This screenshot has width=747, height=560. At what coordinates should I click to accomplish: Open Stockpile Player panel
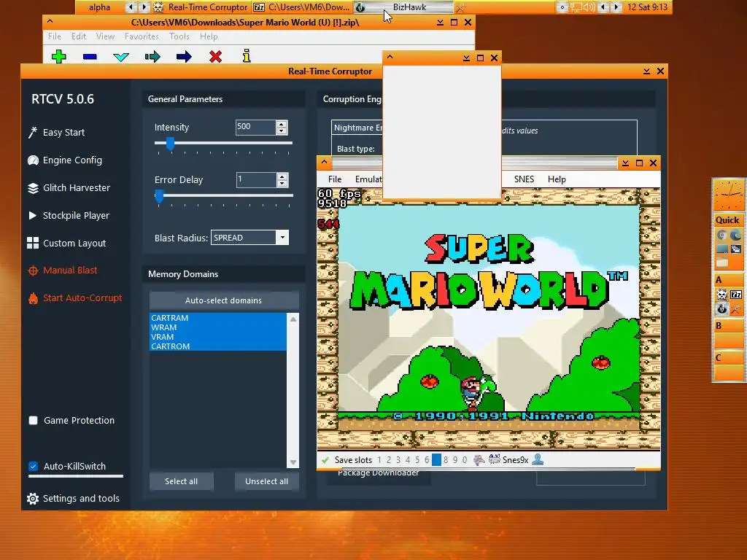(x=69, y=215)
